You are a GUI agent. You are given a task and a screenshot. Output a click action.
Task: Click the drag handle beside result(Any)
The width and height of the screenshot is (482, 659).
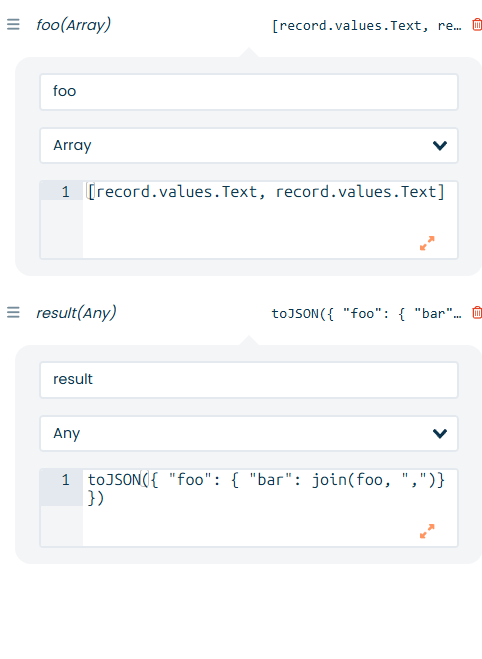(13, 312)
